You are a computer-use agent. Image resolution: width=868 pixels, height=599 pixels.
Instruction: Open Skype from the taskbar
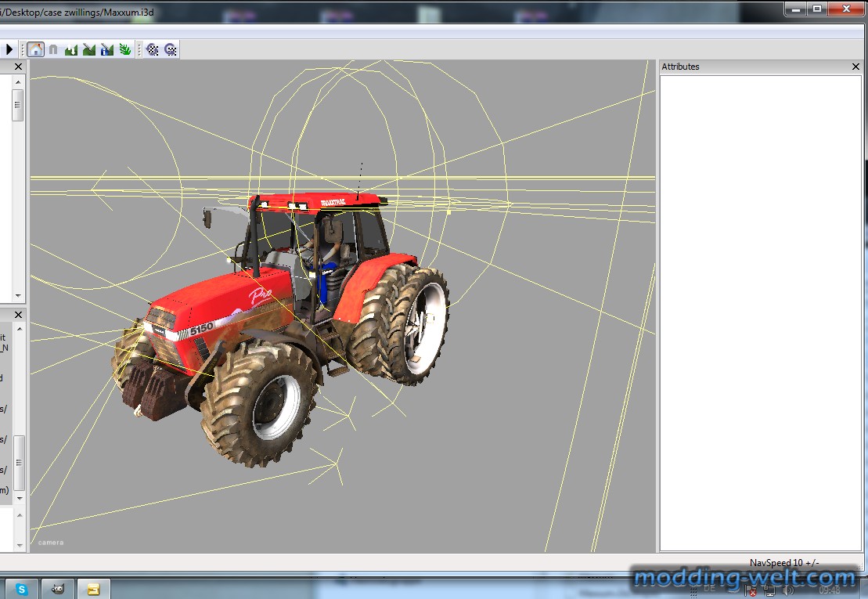coord(22,589)
